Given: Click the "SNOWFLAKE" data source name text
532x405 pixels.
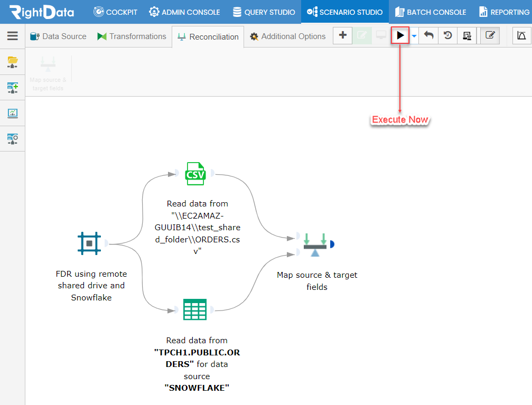Looking at the screenshot, I should tap(197, 388).
